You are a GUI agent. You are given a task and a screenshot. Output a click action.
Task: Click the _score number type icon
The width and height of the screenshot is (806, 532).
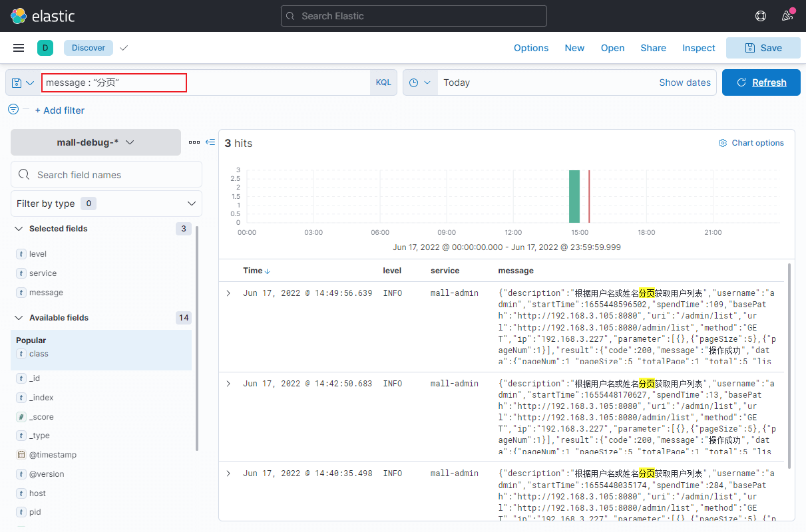click(21, 417)
